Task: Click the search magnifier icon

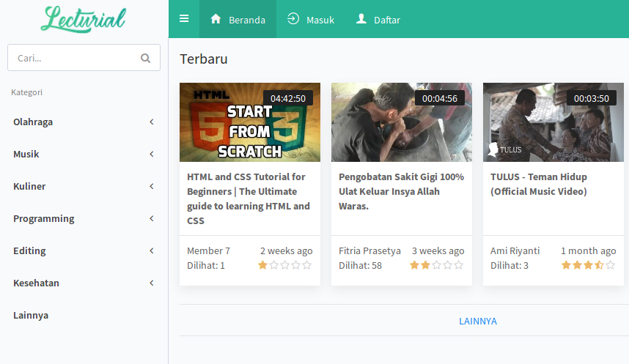Action: [x=146, y=58]
